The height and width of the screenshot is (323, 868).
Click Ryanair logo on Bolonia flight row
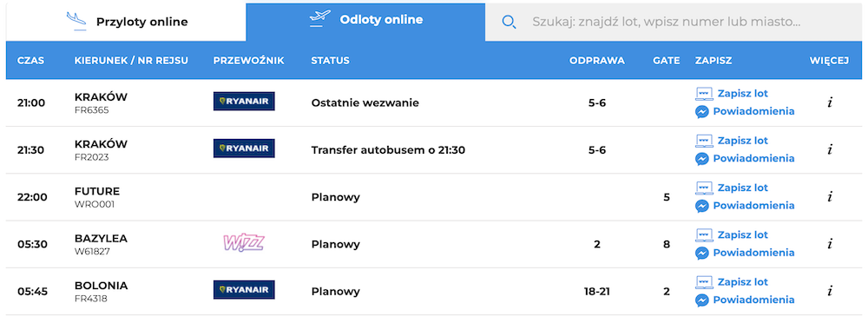pyautogui.click(x=244, y=290)
